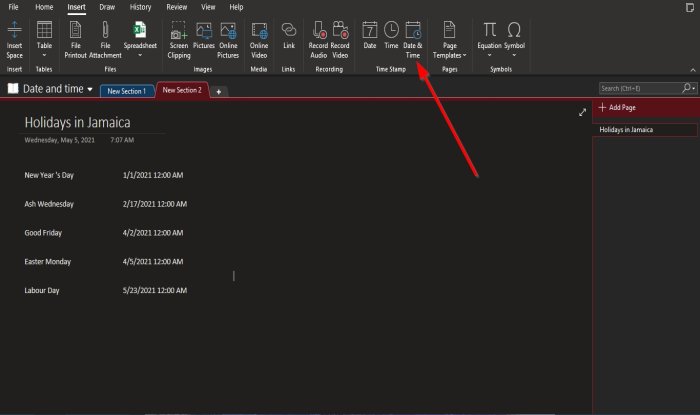The image size is (700, 415).
Task: Open the Table dropdown
Action: point(44,40)
